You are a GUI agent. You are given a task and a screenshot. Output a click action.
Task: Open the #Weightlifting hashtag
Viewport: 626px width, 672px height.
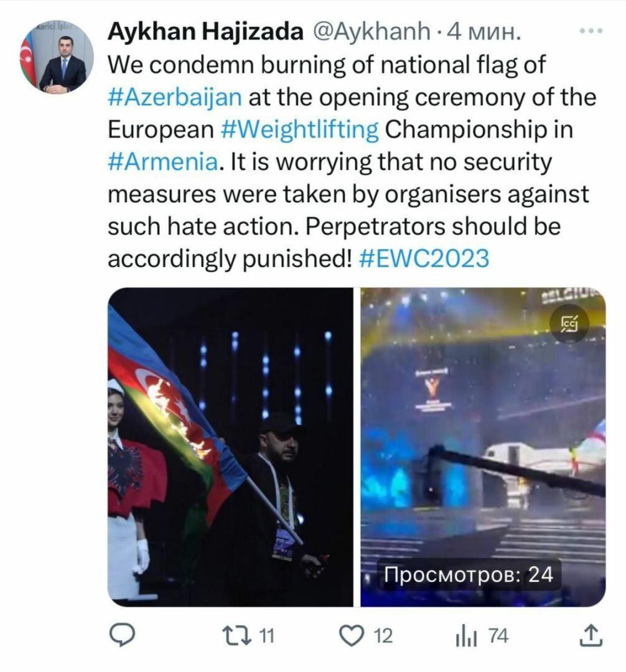300,129
